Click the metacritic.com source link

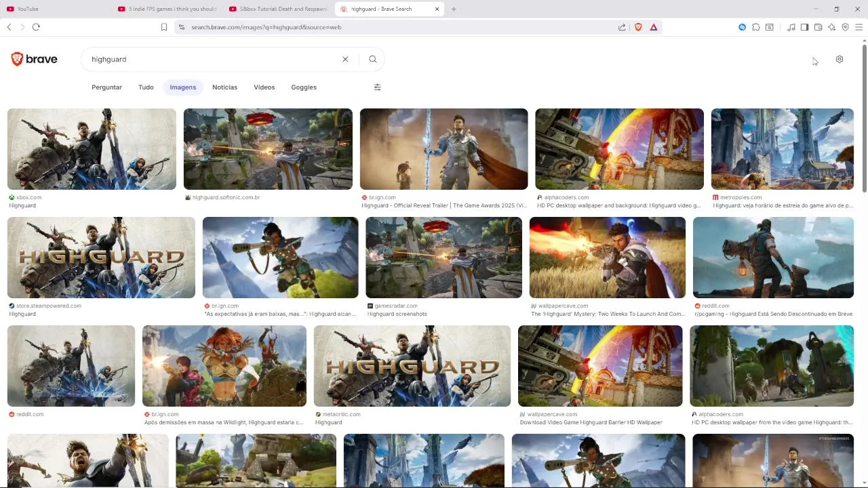341,414
